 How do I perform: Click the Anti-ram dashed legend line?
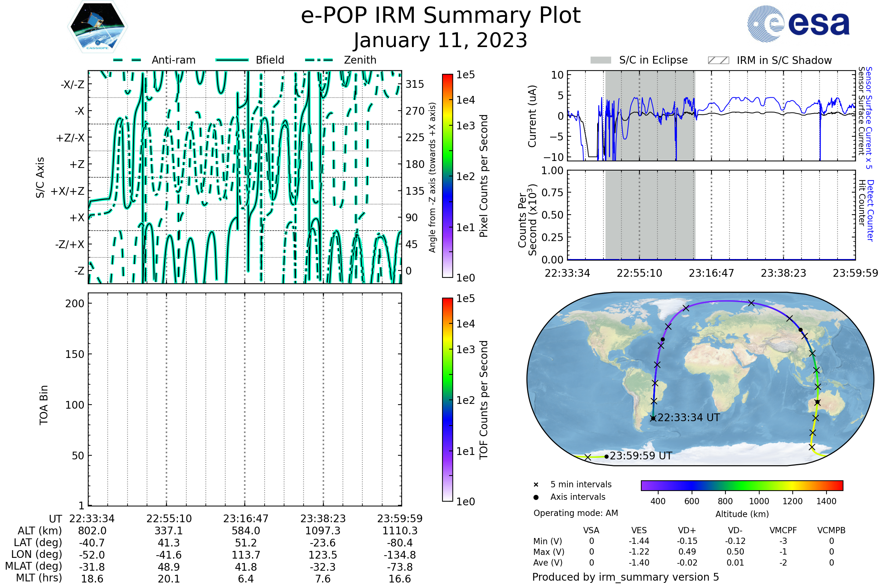point(127,60)
